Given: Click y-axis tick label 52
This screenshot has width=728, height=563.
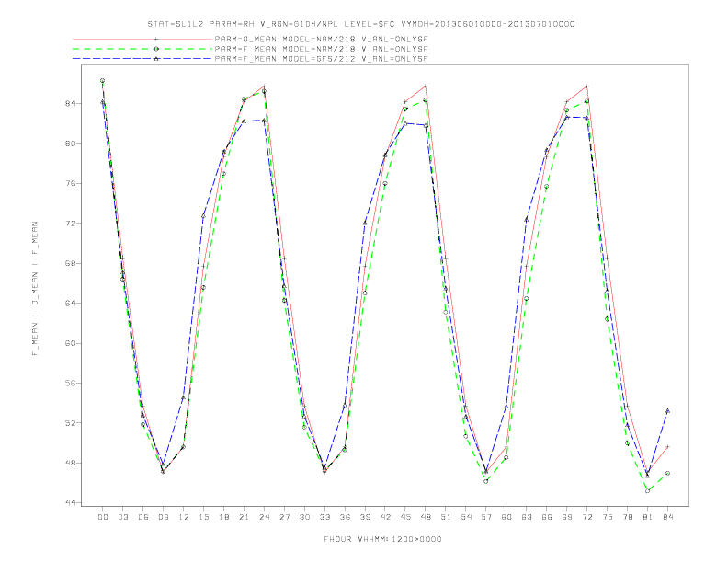Looking at the screenshot, I should (x=70, y=423).
